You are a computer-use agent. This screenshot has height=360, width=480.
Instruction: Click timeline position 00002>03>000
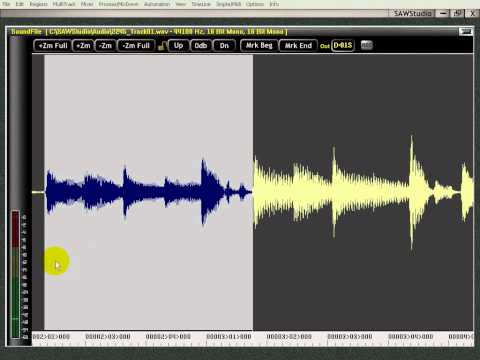click(108, 337)
